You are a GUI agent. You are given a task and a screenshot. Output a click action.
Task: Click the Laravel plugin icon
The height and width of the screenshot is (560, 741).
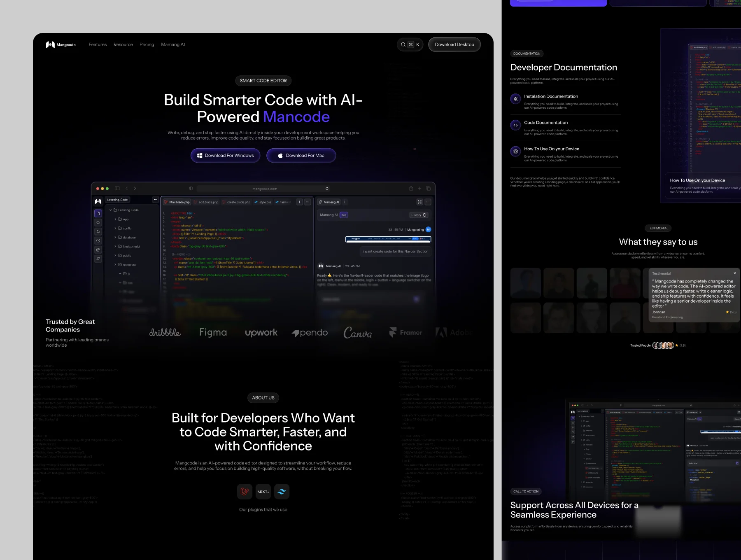click(245, 492)
